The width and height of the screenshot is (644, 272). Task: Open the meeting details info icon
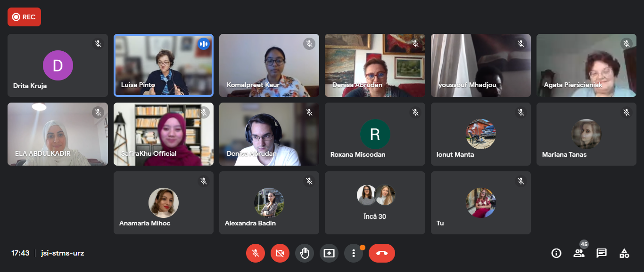click(556, 253)
